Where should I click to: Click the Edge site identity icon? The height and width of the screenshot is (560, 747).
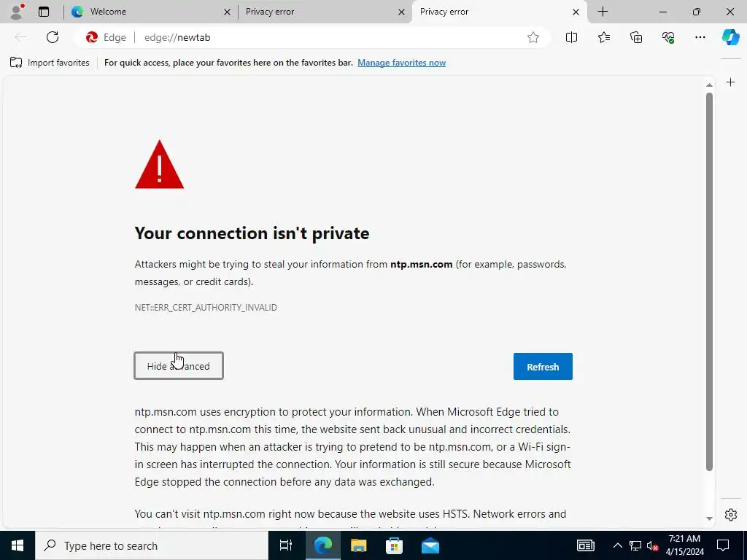(x=106, y=37)
